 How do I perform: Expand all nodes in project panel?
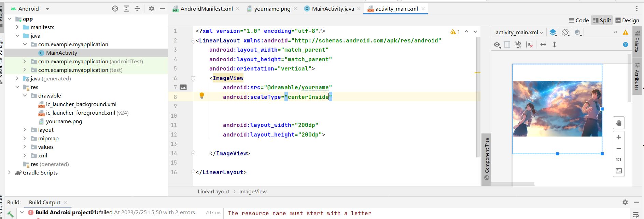click(126, 9)
